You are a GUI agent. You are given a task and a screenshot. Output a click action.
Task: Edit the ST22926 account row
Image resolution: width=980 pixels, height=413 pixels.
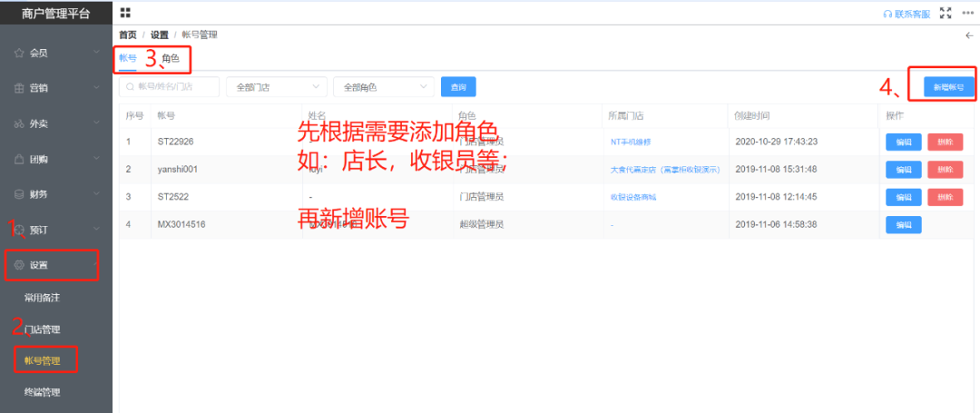[x=903, y=142]
